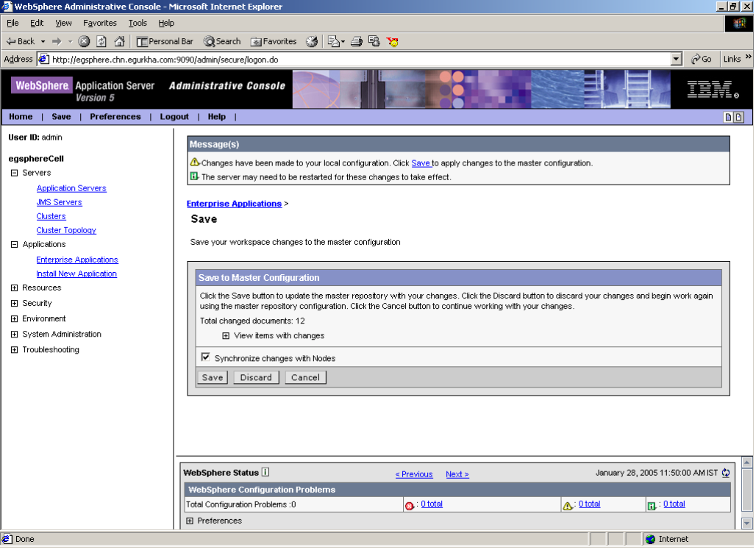Open the address bar dropdown arrow
The height and width of the screenshot is (550, 756).
point(677,60)
